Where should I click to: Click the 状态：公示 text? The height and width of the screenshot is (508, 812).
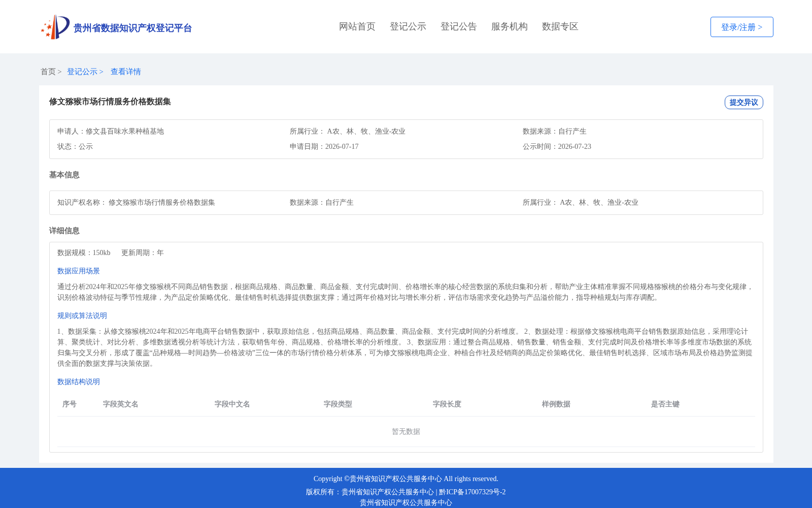pyautogui.click(x=75, y=146)
